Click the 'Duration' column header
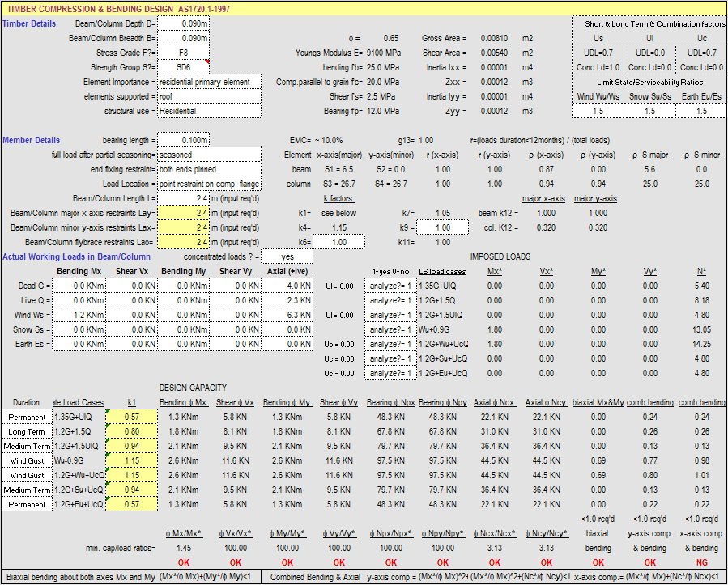Image resolution: width=728 pixels, height=585 pixels. tap(26, 402)
